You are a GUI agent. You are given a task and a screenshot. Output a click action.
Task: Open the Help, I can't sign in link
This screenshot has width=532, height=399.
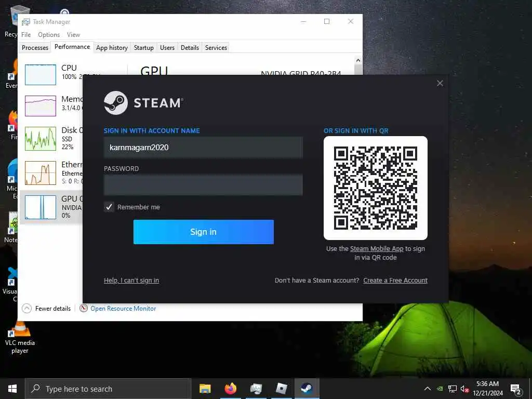point(131,280)
